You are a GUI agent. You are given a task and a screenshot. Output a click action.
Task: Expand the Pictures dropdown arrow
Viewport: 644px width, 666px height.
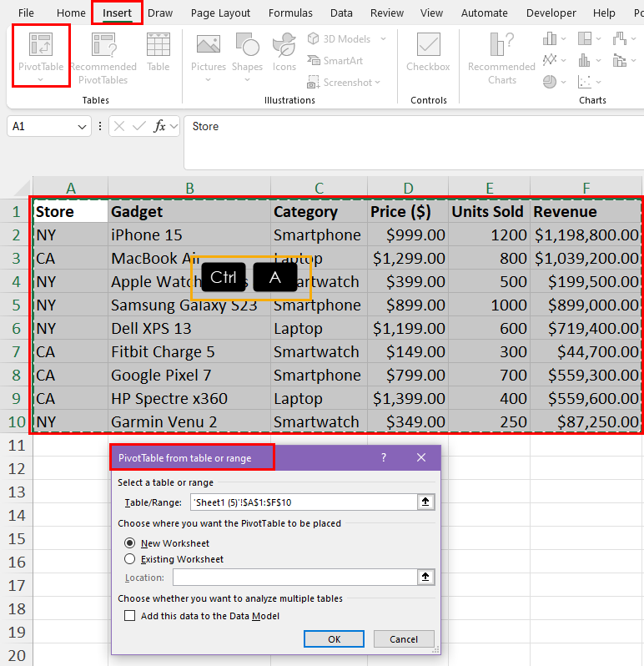pyautogui.click(x=208, y=80)
